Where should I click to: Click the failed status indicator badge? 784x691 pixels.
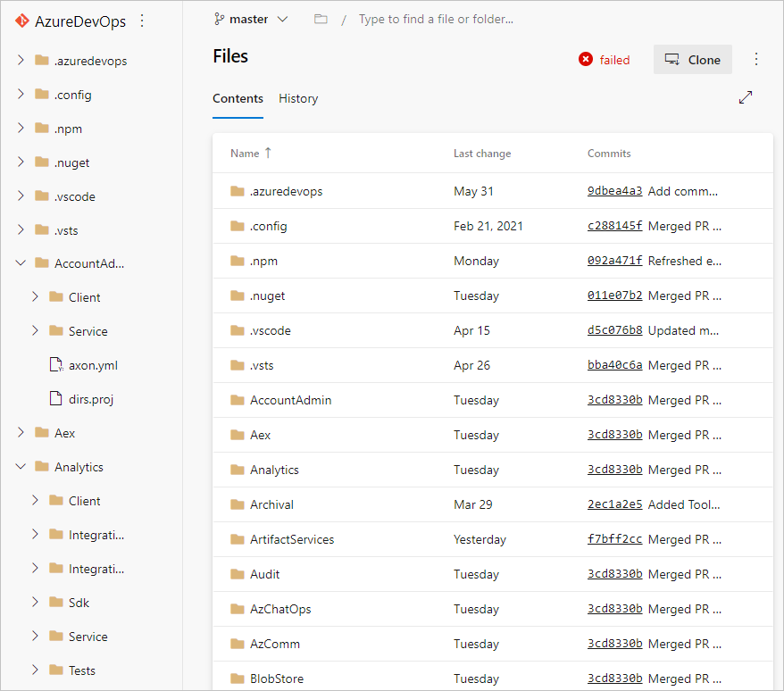tap(605, 60)
